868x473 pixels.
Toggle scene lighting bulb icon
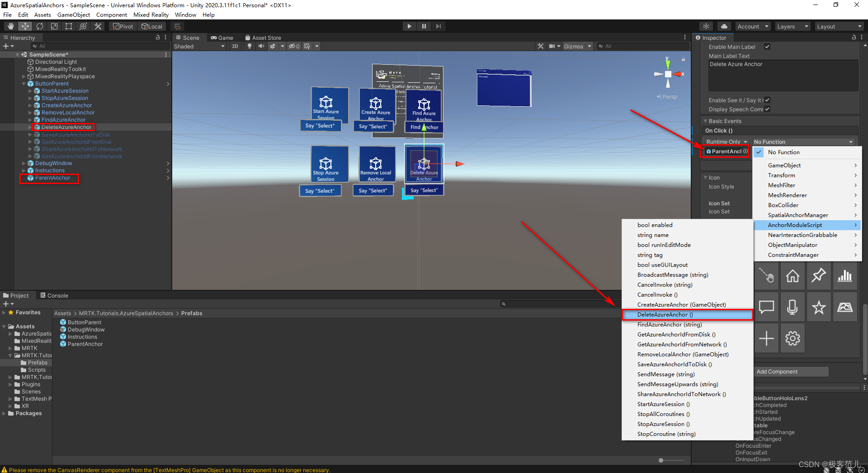(x=250, y=46)
